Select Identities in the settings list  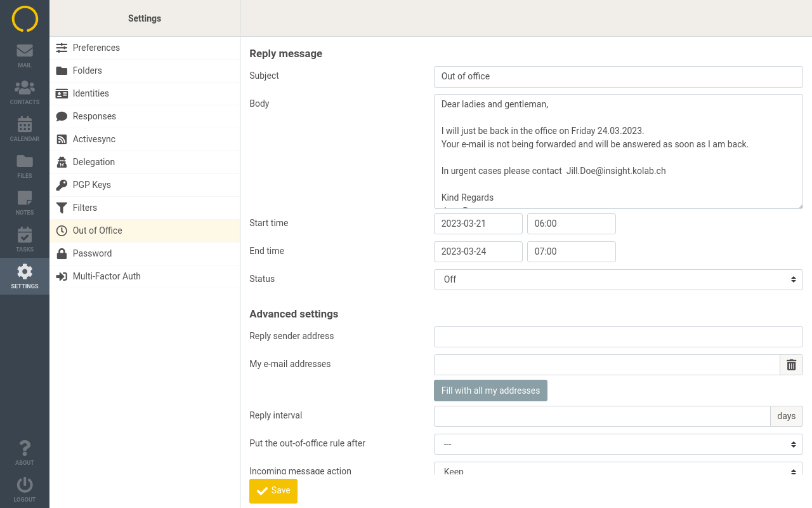point(145,93)
